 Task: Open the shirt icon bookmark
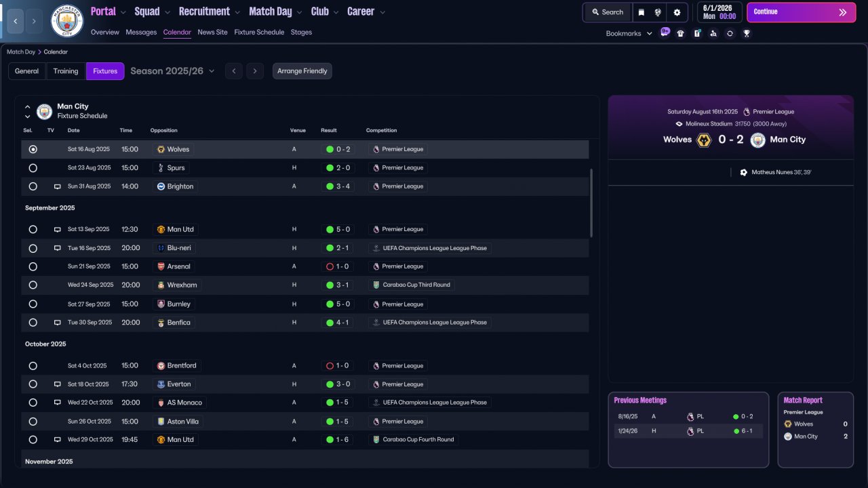pyautogui.click(x=680, y=33)
